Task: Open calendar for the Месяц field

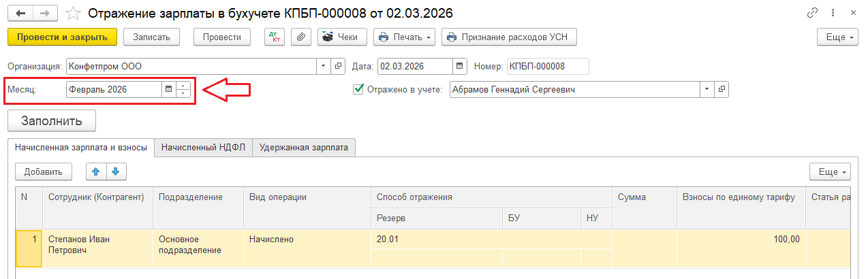Action: 168,89
